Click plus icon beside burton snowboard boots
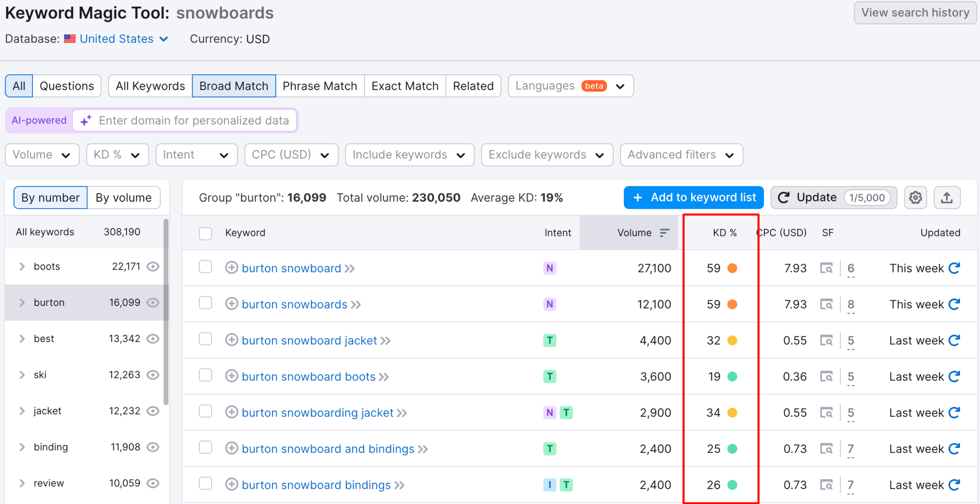 tap(231, 376)
